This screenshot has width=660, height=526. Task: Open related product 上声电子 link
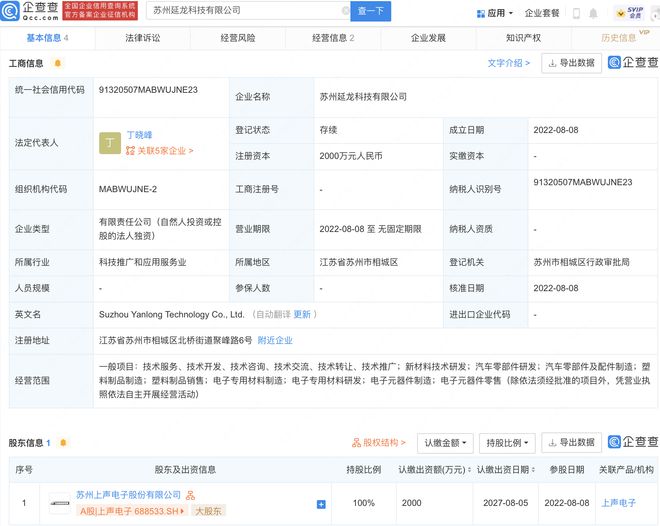618,503
